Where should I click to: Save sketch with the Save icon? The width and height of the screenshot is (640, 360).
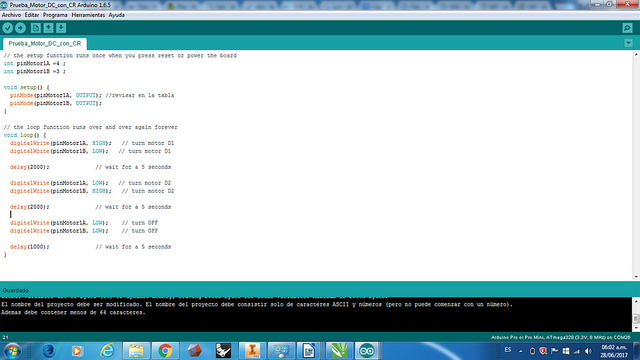coord(61,28)
